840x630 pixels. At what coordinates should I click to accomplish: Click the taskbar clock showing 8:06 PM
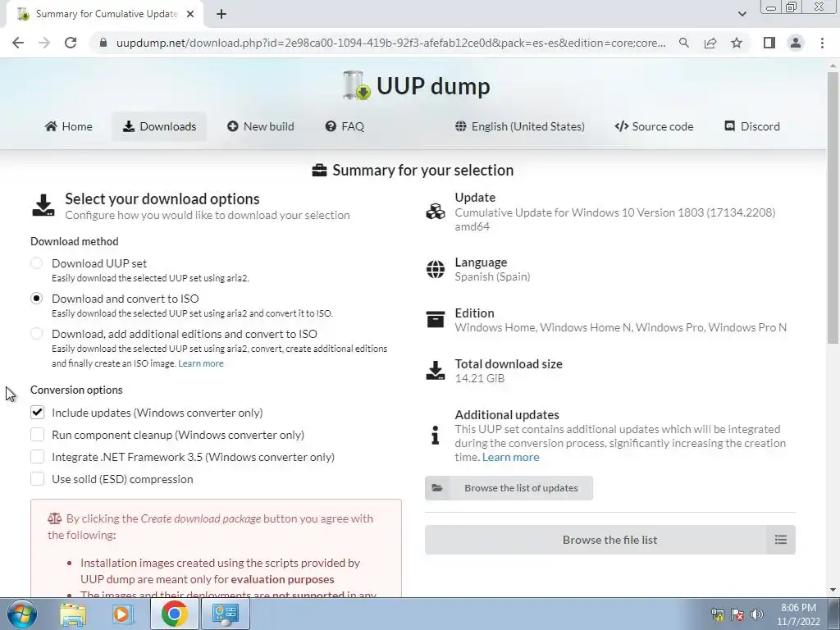point(797,614)
